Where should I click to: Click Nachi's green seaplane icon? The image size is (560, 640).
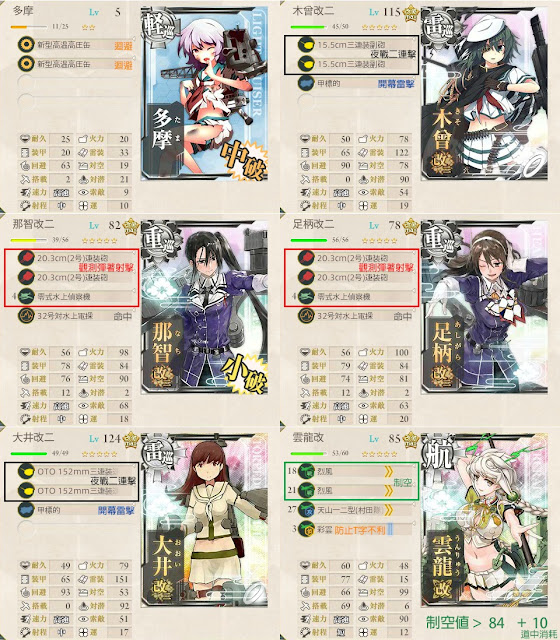pos(26,296)
